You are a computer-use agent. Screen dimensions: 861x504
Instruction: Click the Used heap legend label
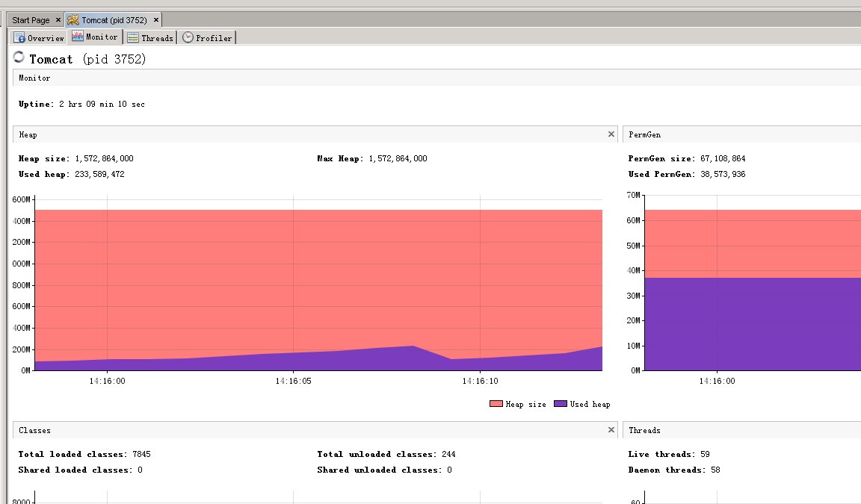[590, 404]
